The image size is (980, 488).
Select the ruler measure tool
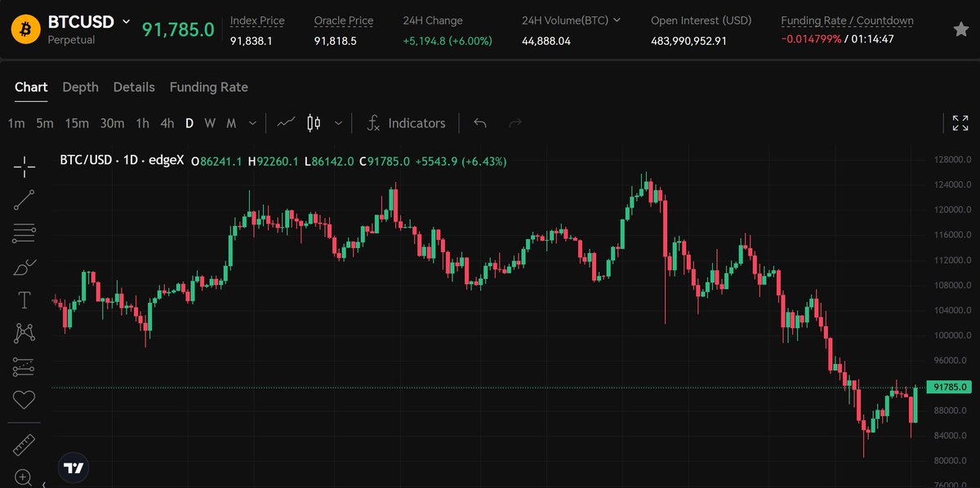24,445
